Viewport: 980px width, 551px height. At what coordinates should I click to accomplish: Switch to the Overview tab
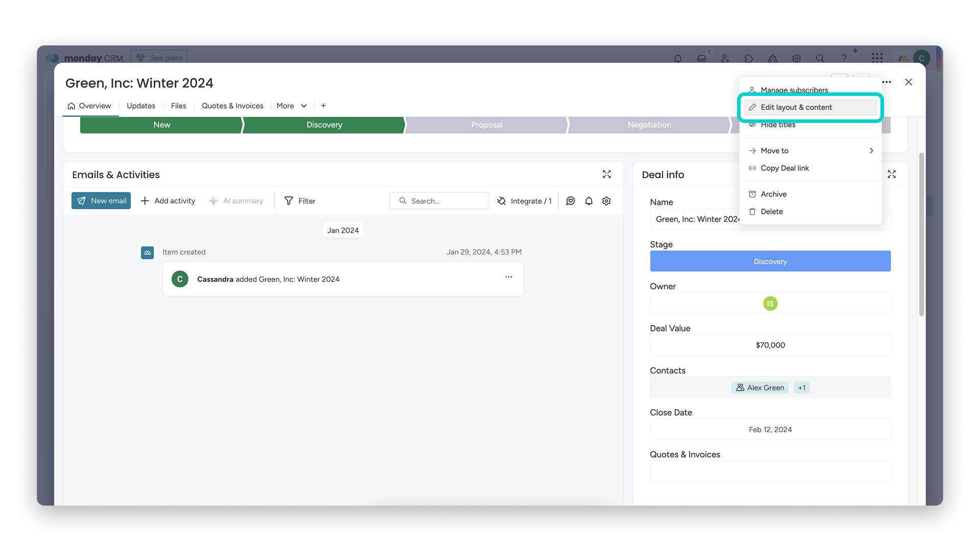pos(89,106)
